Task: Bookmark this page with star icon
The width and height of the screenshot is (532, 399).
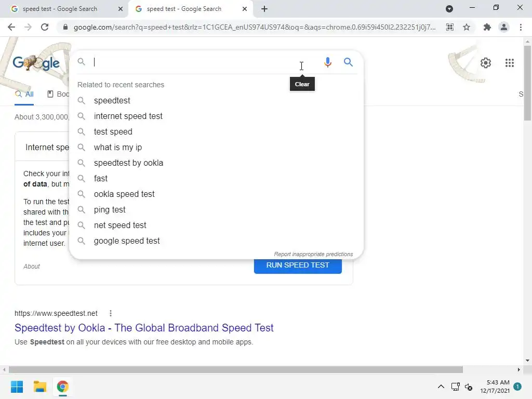Action: (467, 27)
